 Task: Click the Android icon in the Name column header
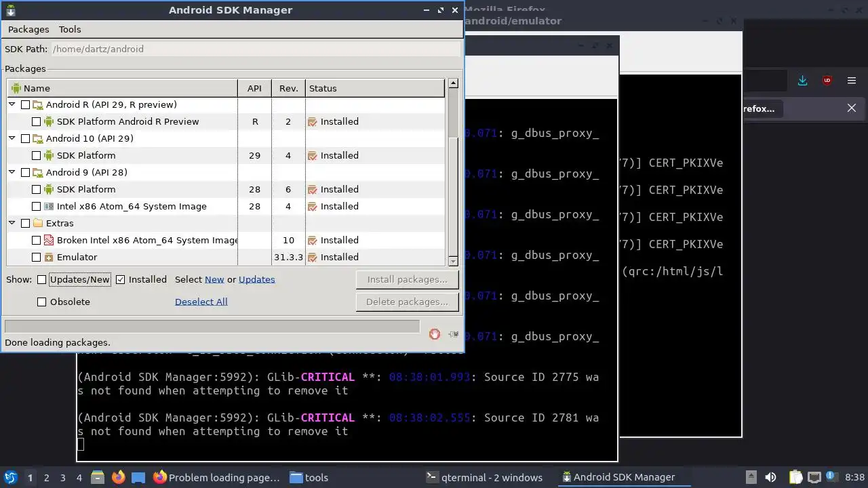coord(16,88)
